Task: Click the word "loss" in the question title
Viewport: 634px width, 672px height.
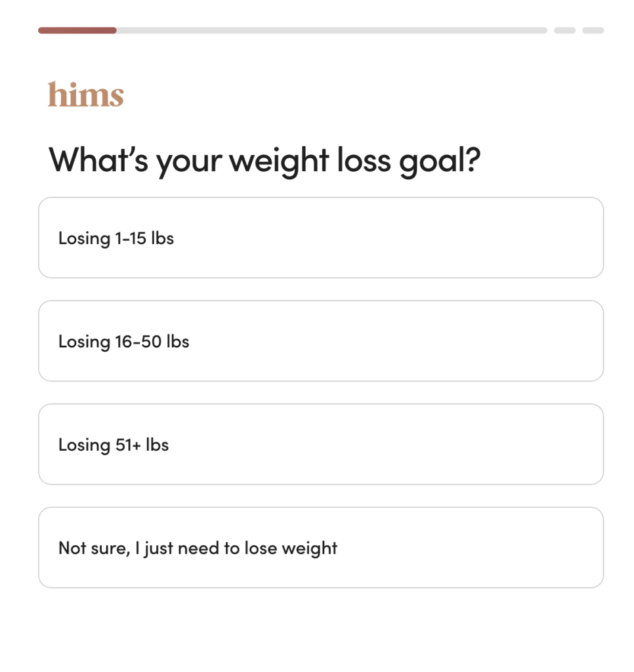Action: coord(364,159)
